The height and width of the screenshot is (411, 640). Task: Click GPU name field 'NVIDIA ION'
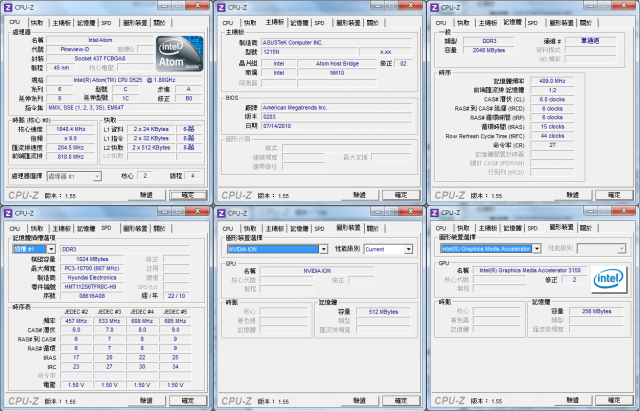(317, 271)
